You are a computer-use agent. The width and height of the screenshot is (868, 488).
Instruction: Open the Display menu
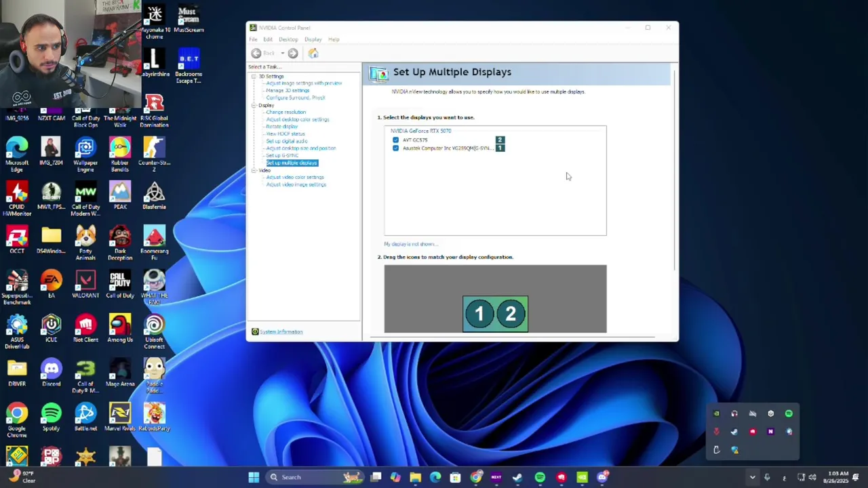[x=313, y=39]
